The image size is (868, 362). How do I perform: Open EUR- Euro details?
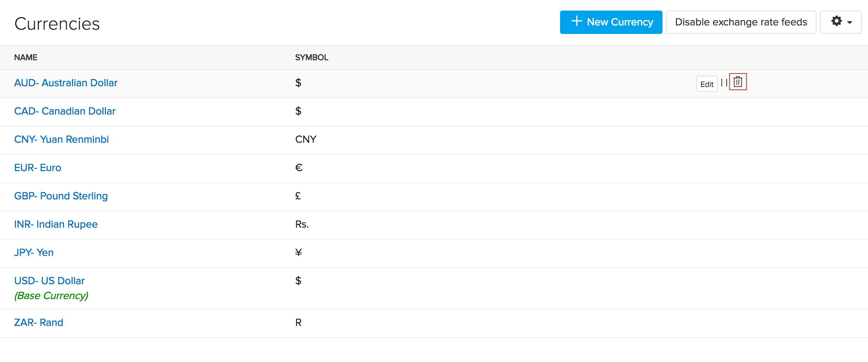[37, 168]
